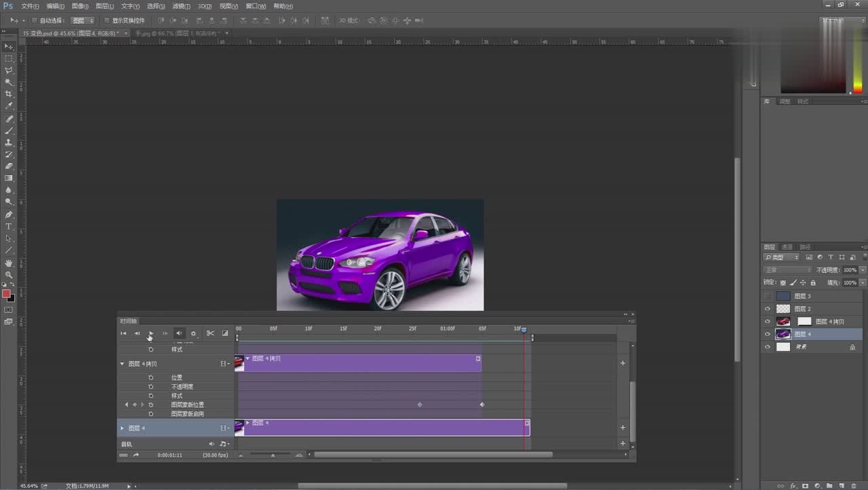Open audio track music note menu
868x490 pixels.
click(224, 444)
